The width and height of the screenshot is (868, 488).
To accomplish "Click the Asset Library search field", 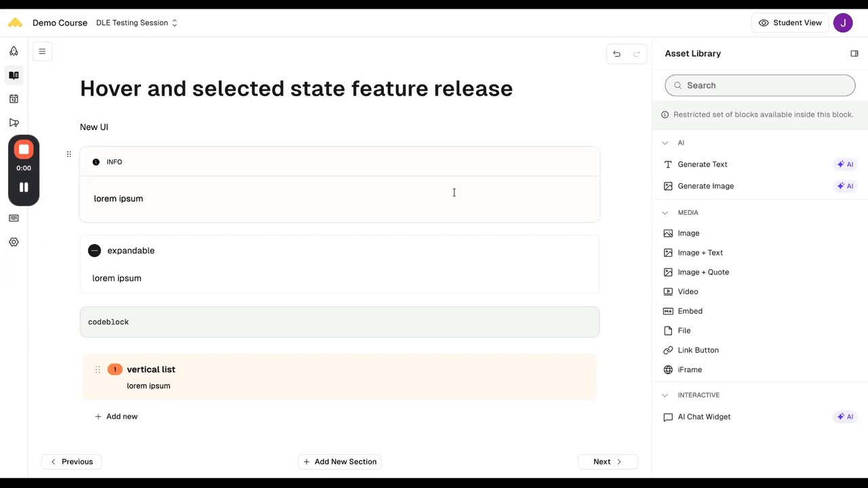I will [759, 85].
